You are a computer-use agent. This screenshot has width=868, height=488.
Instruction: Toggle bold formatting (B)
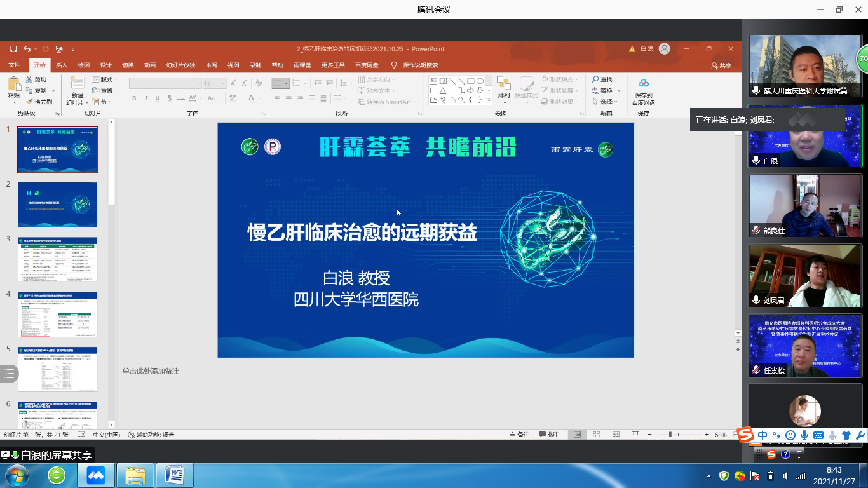134,98
